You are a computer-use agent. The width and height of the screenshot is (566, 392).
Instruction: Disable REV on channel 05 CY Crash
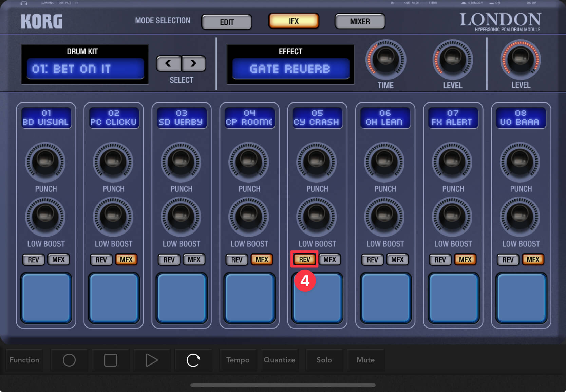pos(304,260)
